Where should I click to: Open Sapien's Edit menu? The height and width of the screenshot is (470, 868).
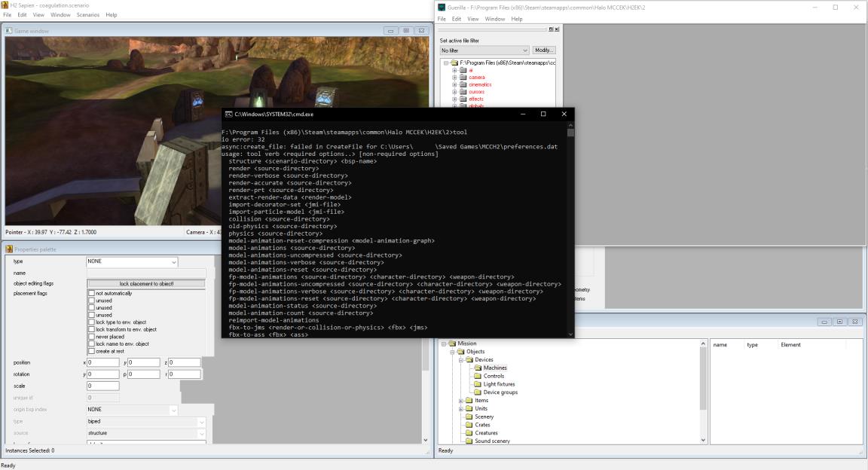[x=22, y=15]
